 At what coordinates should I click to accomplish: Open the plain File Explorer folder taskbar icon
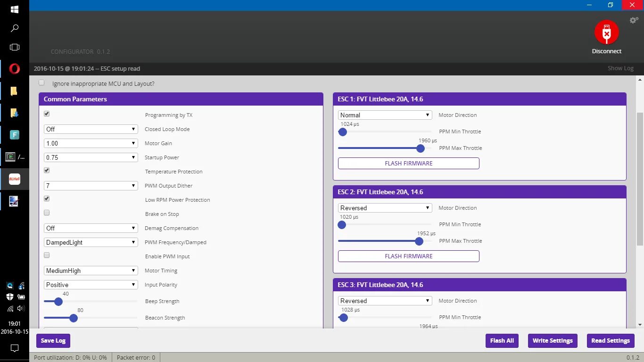click(15, 91)
